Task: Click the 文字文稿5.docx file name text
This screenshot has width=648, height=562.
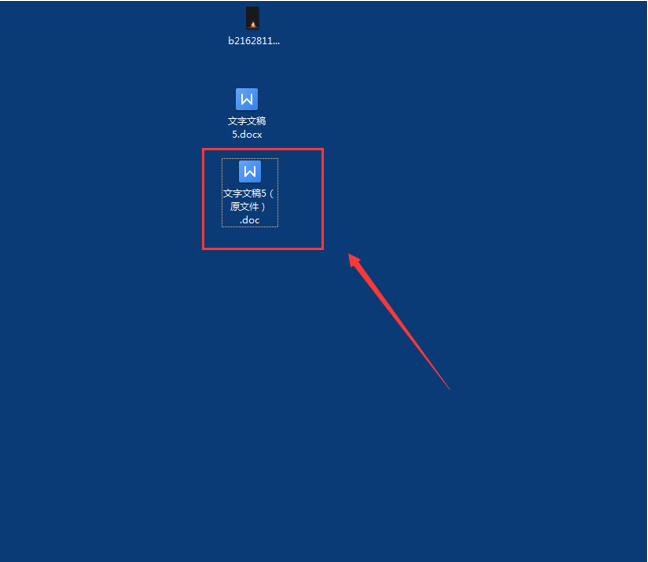Action: pos(247,128)
